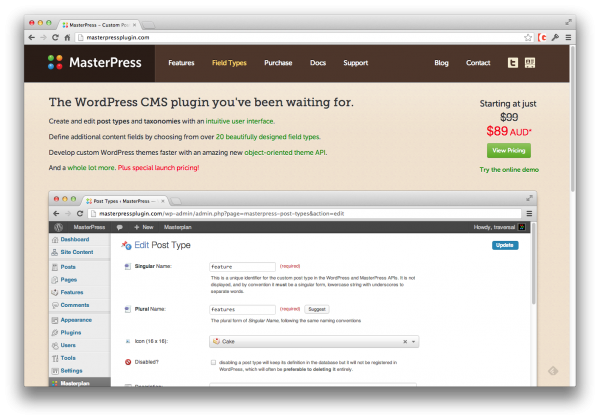Open the Docs nav item
600x420 pixels.
click(x=318, y=63)
